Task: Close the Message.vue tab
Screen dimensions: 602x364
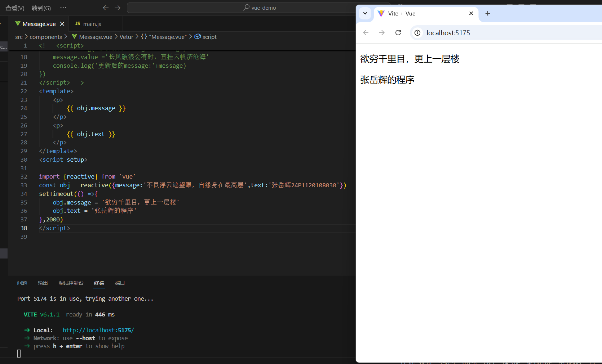Action: [x=62, y=24]
